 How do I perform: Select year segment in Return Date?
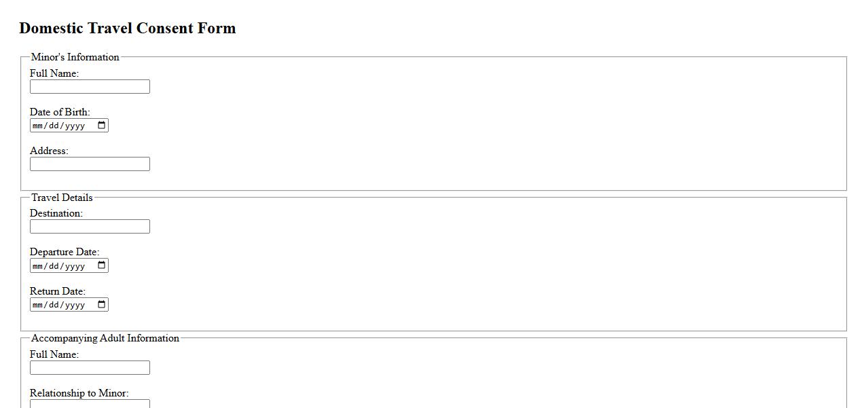(75, 305)
